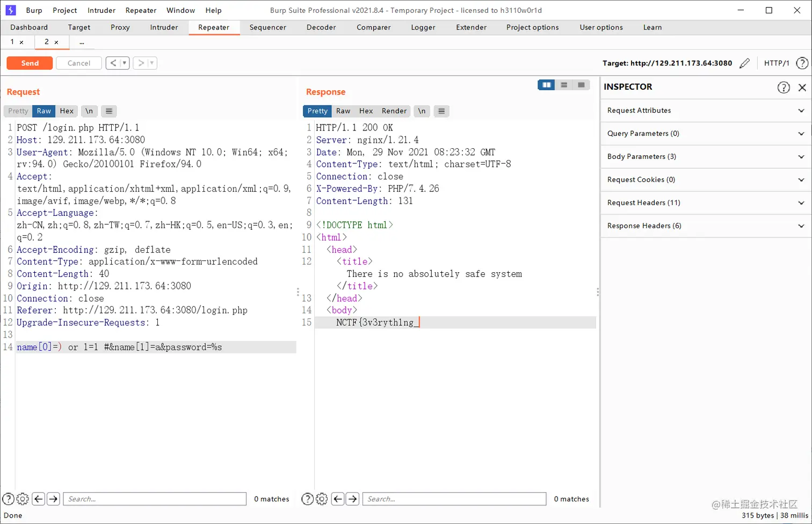Image resolution: width=812 pixels, height=524 pixels.
Task: Go to previous match in Response search
Action: [x=338, y=499]
